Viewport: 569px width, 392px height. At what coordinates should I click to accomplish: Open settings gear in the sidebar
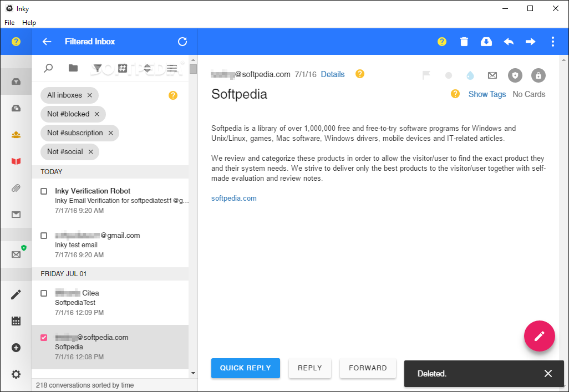click(x=16, y=374)
